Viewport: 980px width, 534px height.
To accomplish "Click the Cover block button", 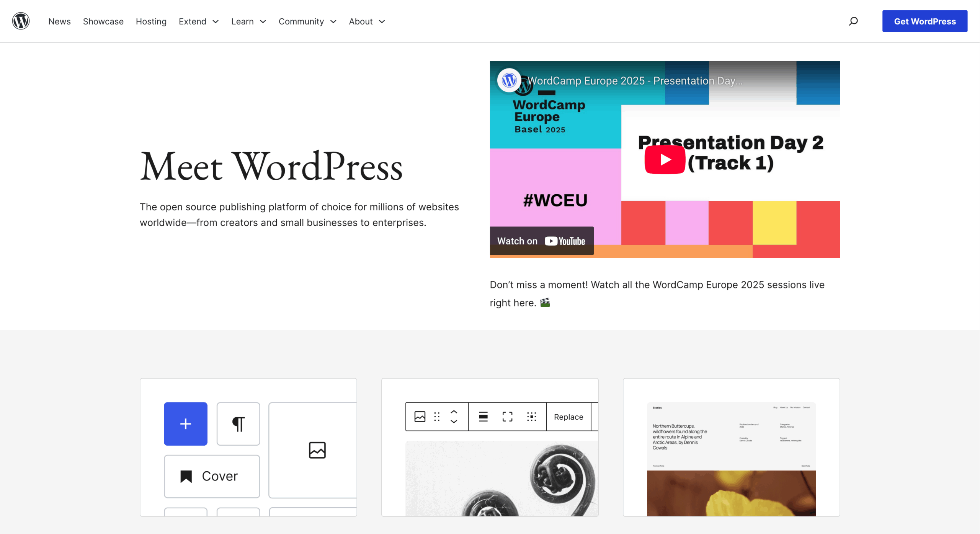I will tap(212, 476).
